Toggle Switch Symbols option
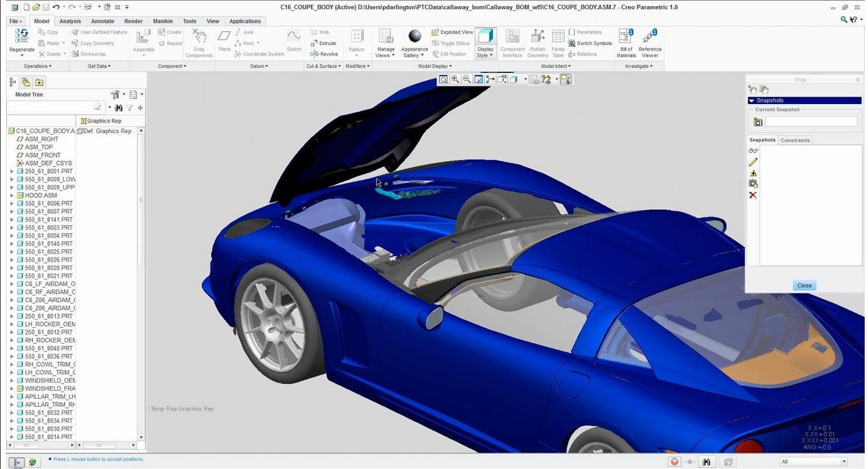The image size is (868, 469). [x=590, y=43]
